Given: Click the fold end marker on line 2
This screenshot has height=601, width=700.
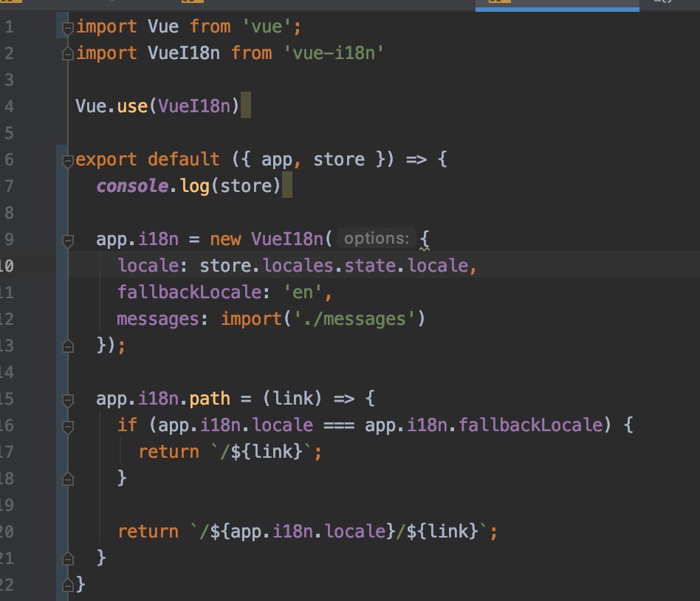Looking at the screenshot, I should click(x=68, y=55).
